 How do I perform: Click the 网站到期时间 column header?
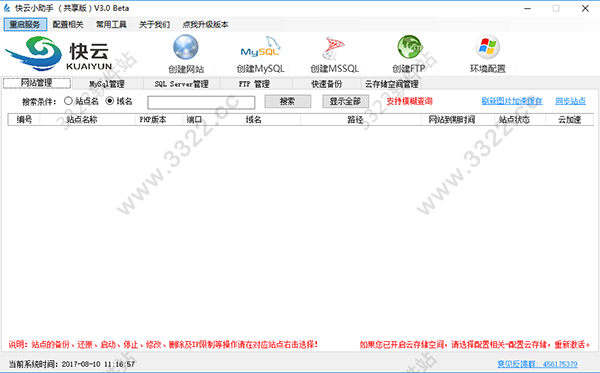tap(458, 119)
